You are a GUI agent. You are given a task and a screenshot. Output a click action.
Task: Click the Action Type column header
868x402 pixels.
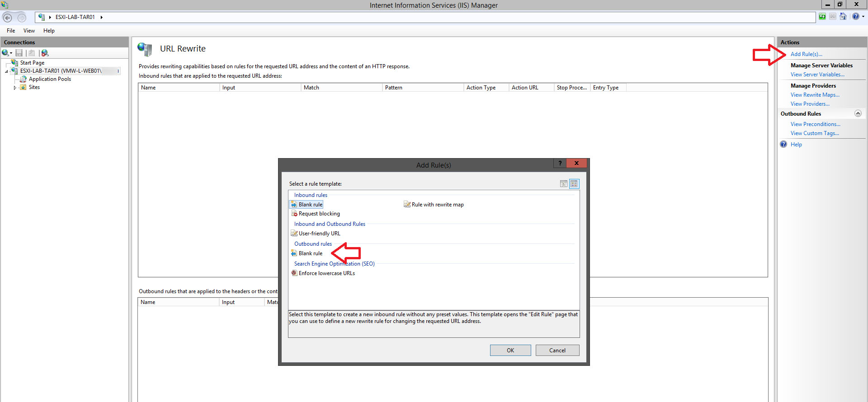(486, 88)
